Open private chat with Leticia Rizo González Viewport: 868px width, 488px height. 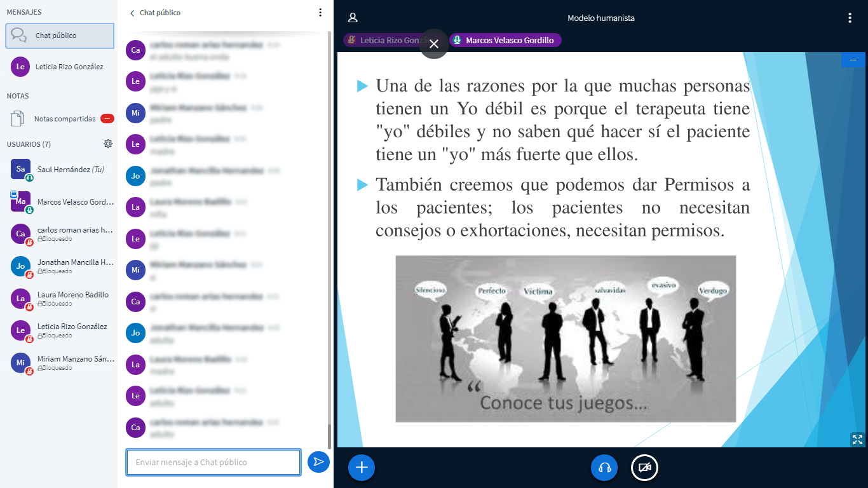pyautogui.click(x=60, y=67)
